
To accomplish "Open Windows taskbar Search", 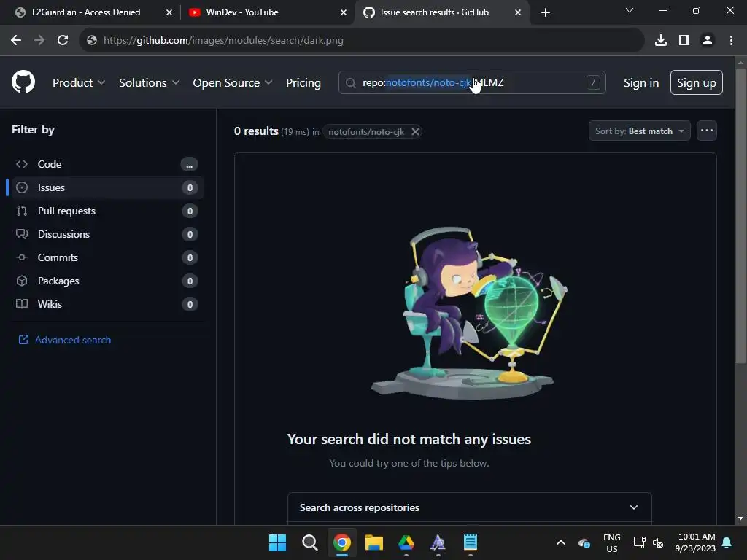I will (x=309, y=542).
